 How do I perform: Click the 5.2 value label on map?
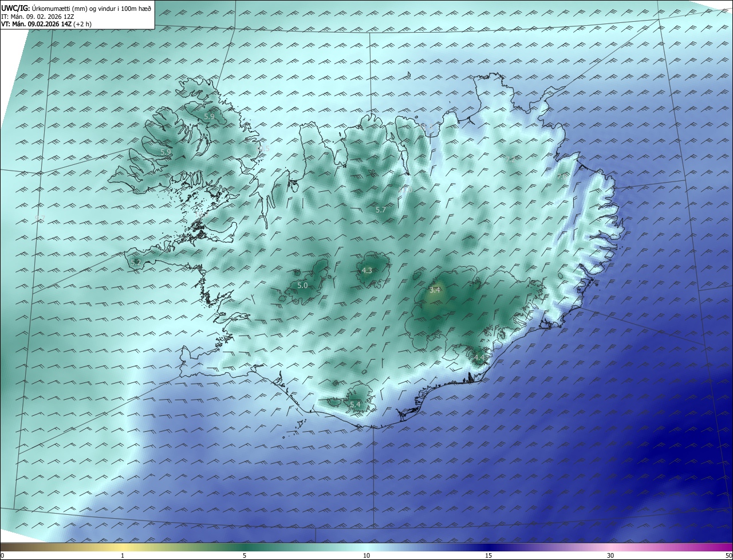coord(136,262)
